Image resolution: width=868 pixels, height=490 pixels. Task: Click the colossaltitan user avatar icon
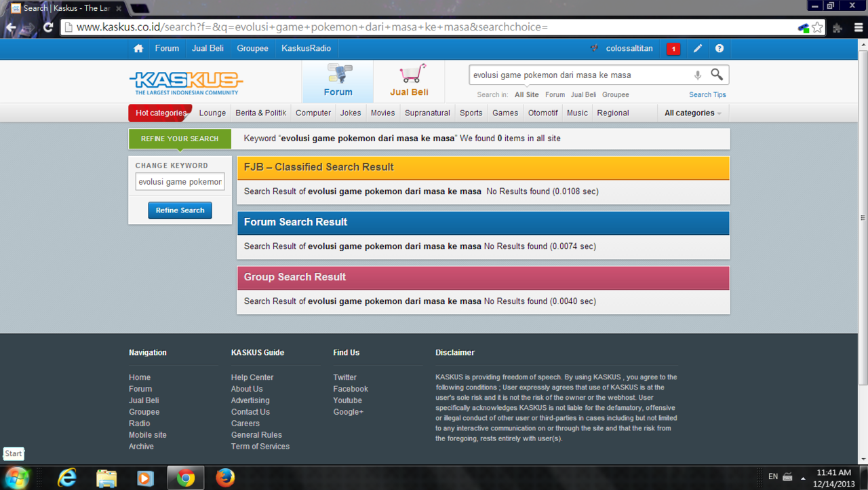coord(595,49)
